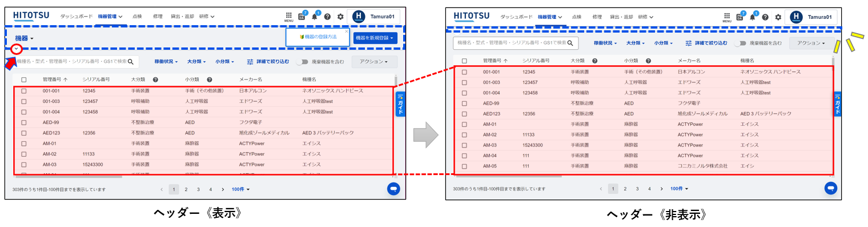Click 詳細で絞り込む in left screenshot
Screen dimensions: 868x227
tap(268, 61)
